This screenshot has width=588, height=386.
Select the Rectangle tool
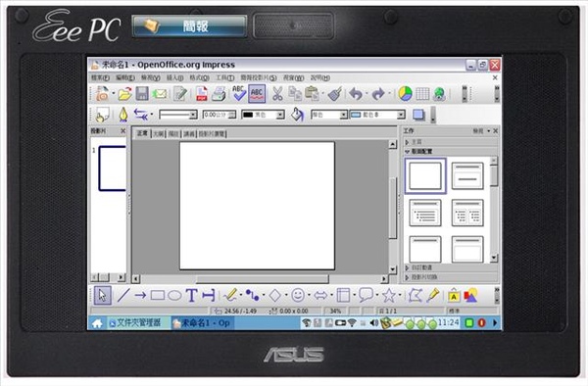point(158,295)
